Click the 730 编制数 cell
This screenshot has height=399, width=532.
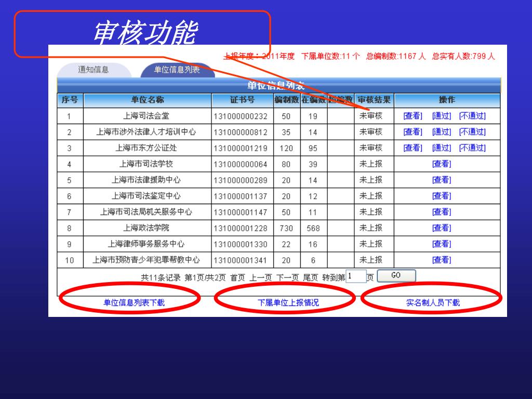pyautogui.click(x=286, y=229)
